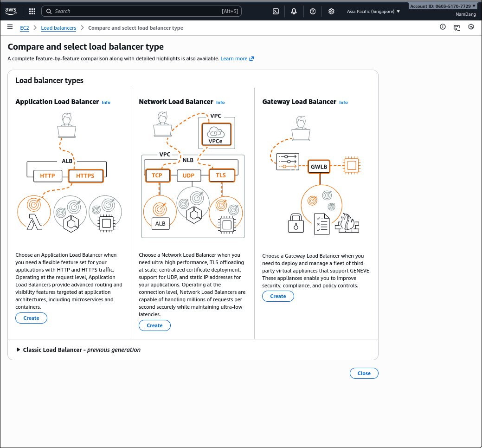The width and height of the screenshot is (482, 448).
Task: Create a Network Load Balancer
Action: (154, 325)
